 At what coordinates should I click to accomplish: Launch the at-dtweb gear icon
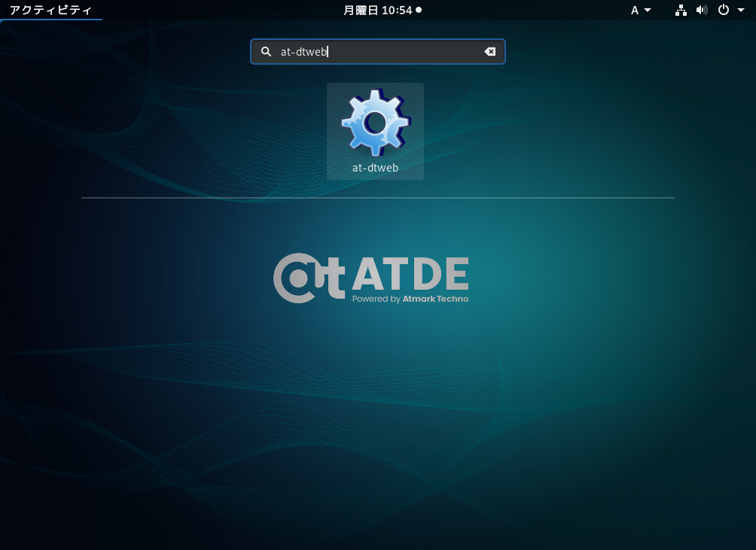(375, 123)
